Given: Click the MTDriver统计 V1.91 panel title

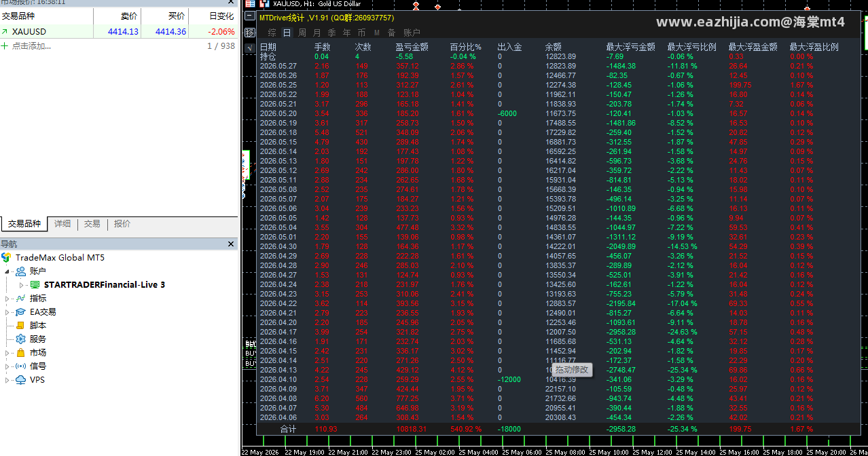Looking at the screenshot, I should pyautogui.click(x=327, y=18).
